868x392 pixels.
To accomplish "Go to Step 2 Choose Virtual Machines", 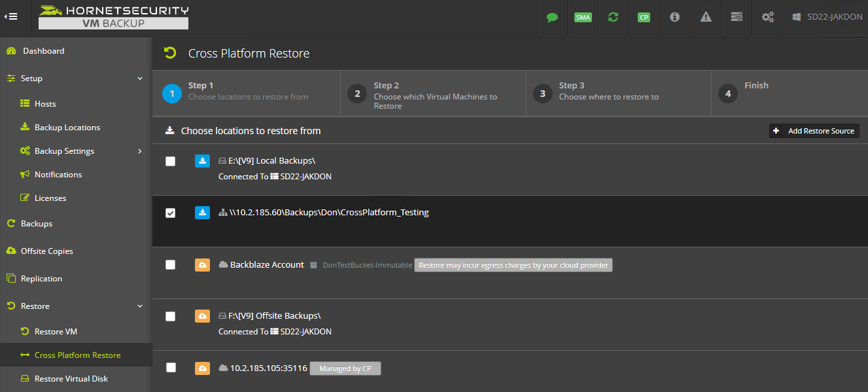I will coord(433,94).
